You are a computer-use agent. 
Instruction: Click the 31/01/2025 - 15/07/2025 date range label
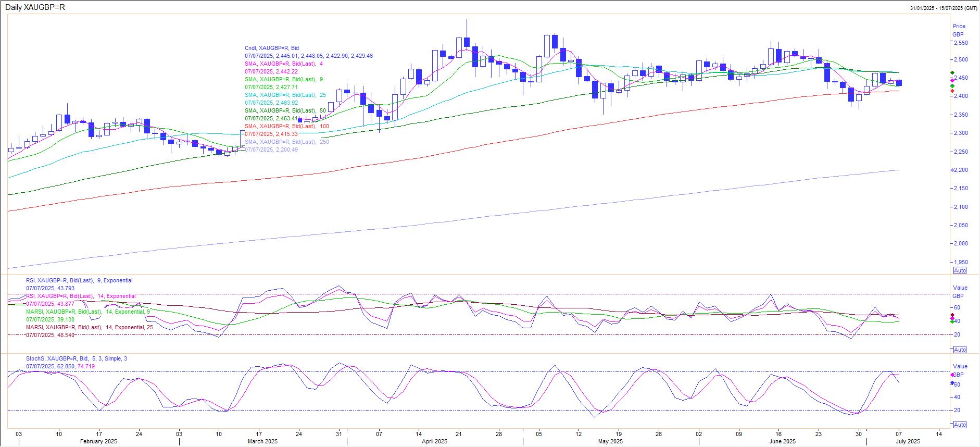(944, 8)
